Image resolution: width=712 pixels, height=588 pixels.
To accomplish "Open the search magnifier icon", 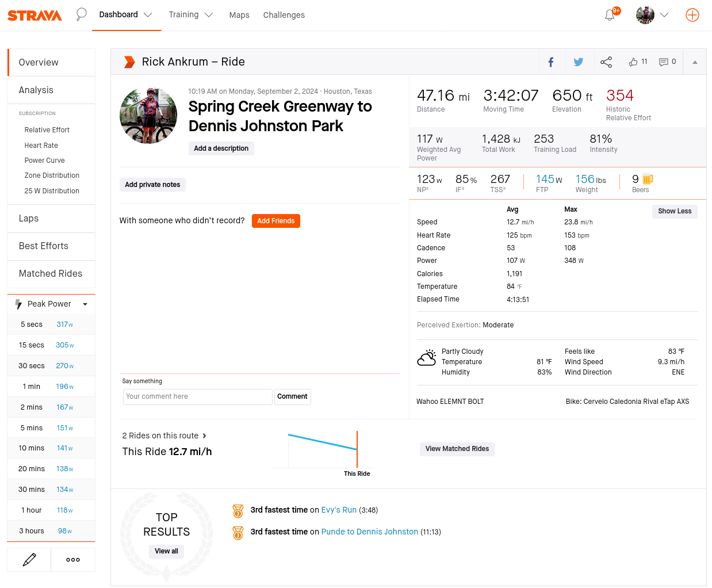I will point(82,14).
